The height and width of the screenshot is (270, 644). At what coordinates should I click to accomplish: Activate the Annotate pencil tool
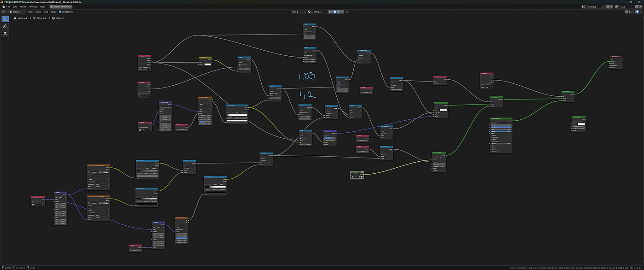point(5,26)
